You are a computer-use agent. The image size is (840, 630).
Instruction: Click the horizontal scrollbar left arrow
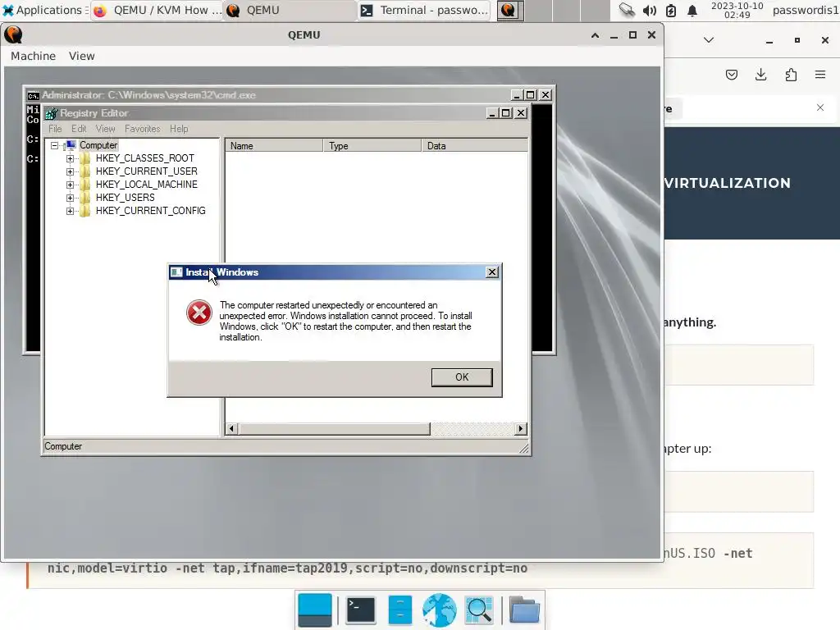tap(231, 428)
